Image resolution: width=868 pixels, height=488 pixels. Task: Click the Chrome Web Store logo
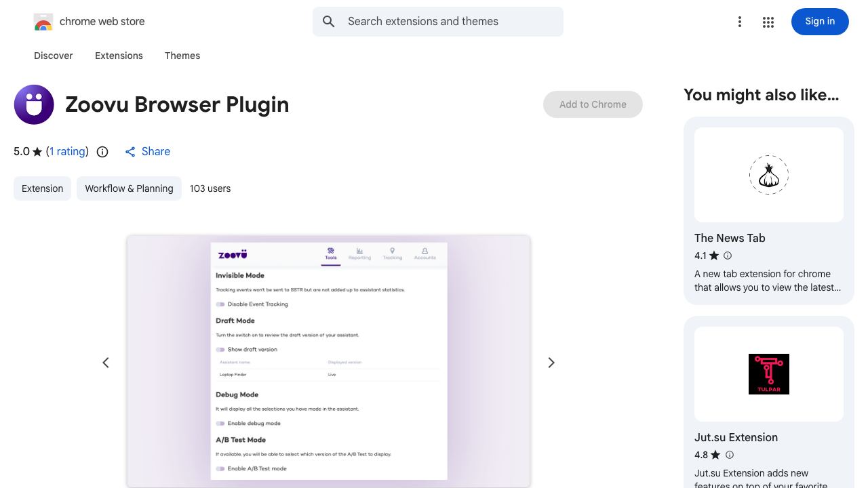tap(43, 22)
